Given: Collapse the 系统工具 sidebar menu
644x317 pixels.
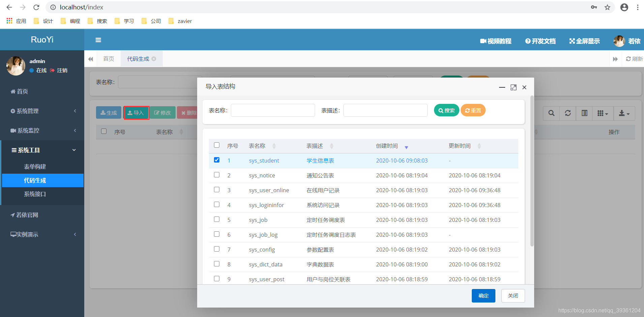Looking at the screenshot, I should pyautogui.click(x=42, y=150).
